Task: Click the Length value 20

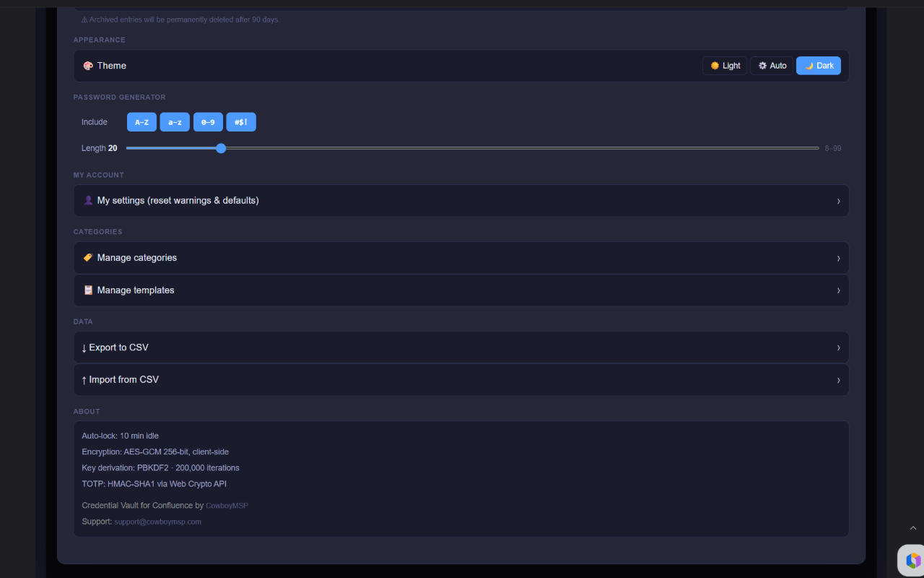Action: pos(113,148)
